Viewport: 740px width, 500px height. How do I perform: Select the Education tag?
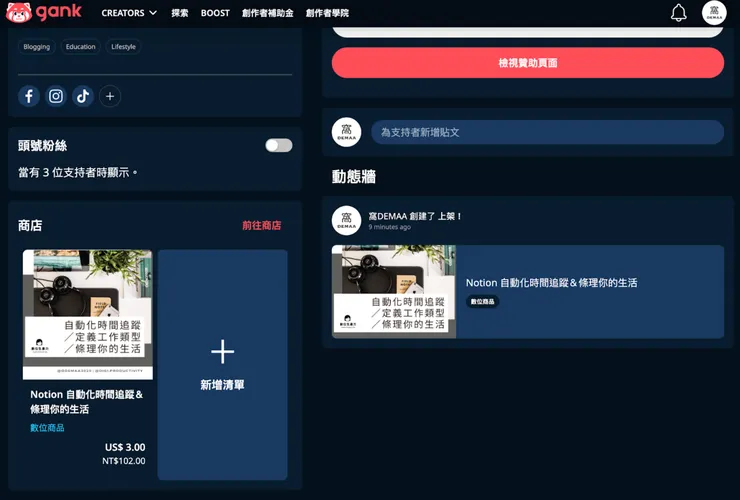81,47
